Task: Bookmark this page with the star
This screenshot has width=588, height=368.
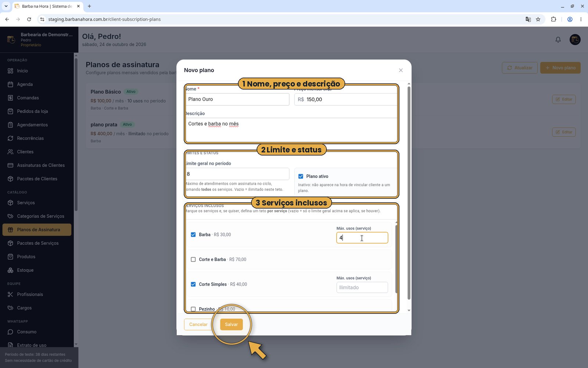Action: pyautogui.click(x=538, y=19)
